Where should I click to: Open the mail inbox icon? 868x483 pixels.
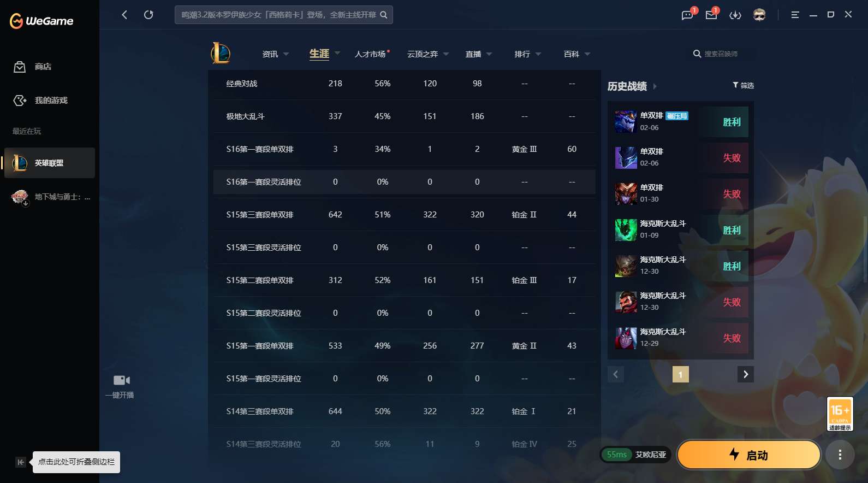click(x=711, y=15)
